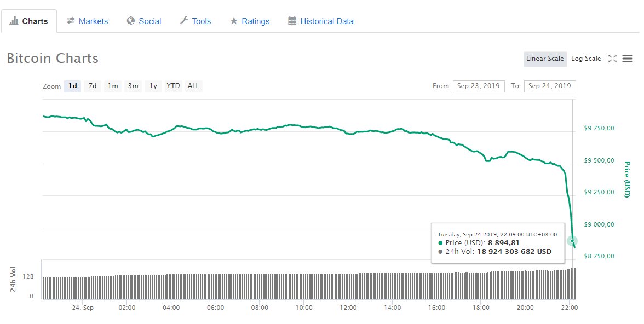
Task: Click the 10:00 time axis label
Action: [304, 308]
